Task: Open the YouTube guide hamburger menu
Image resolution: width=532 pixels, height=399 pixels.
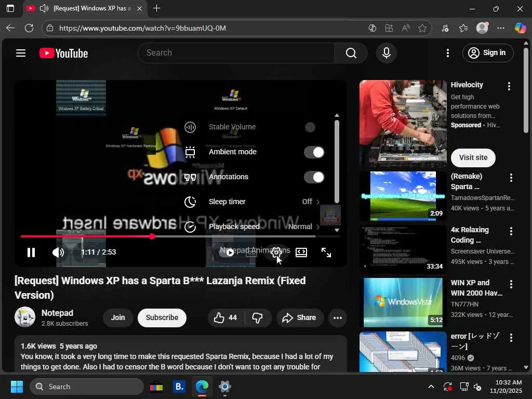Action: coord(21,53)
